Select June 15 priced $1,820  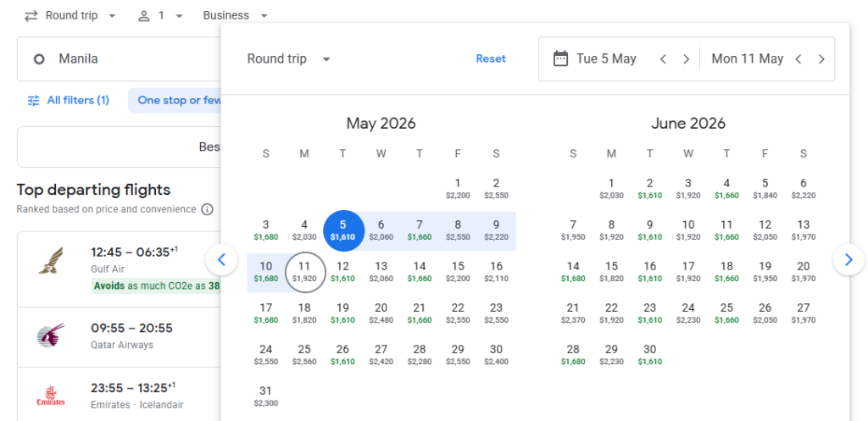click(611, 272)
